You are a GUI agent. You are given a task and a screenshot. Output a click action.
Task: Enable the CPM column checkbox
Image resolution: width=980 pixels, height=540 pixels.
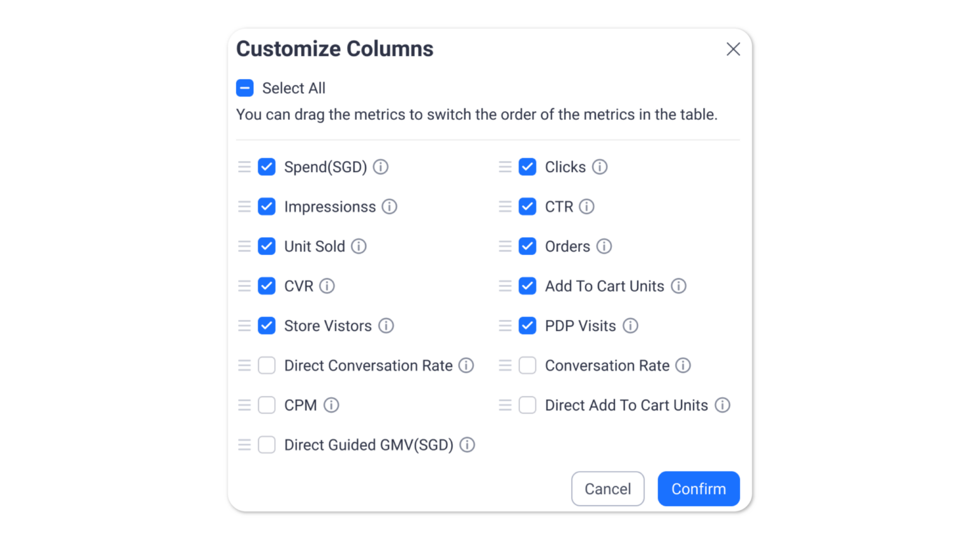tap(267, 405)
